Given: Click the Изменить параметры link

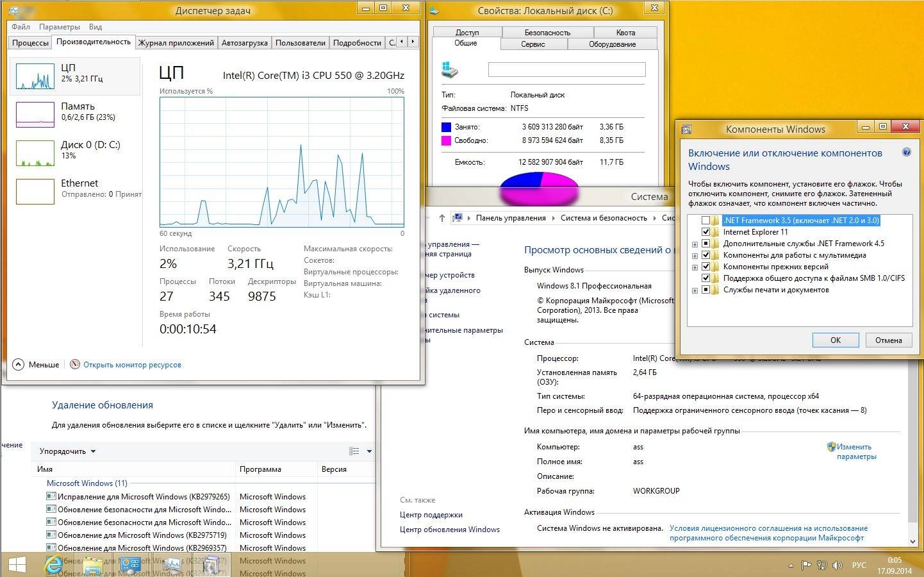Looking at the screenshot, I should coord(856,452).
